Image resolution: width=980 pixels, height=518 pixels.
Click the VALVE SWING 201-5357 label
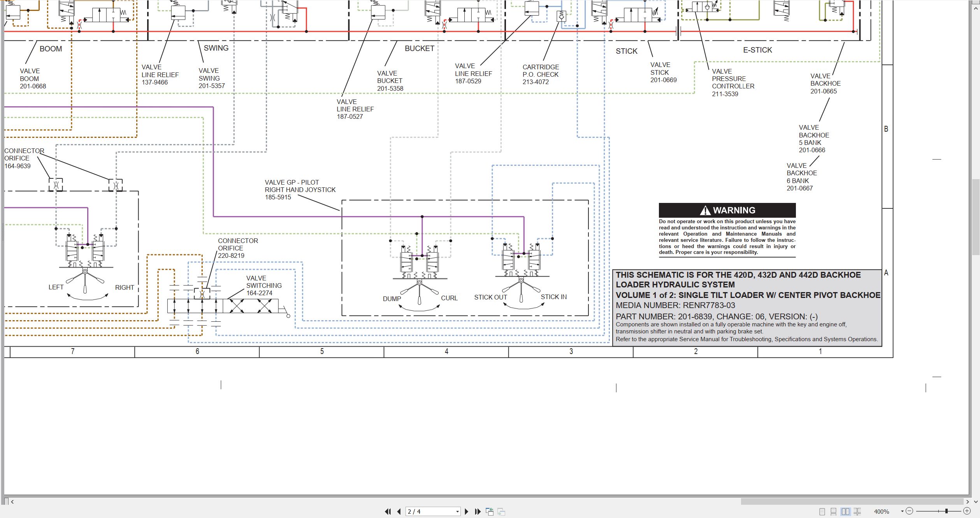pos(212,78)
